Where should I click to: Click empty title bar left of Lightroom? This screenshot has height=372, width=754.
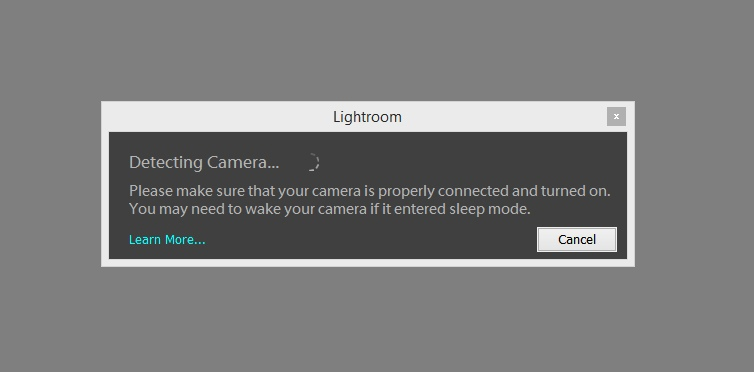coord(216,117)
